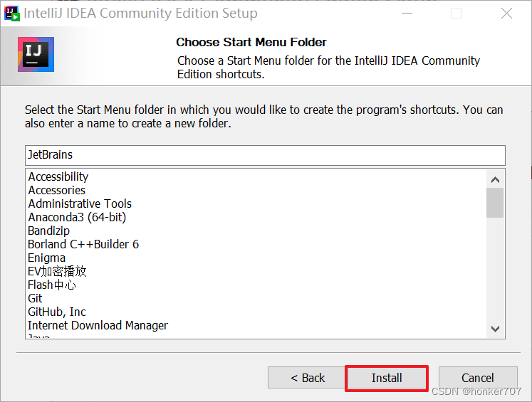Go back with the Back button
532x402 pixels.
[308, 378]
